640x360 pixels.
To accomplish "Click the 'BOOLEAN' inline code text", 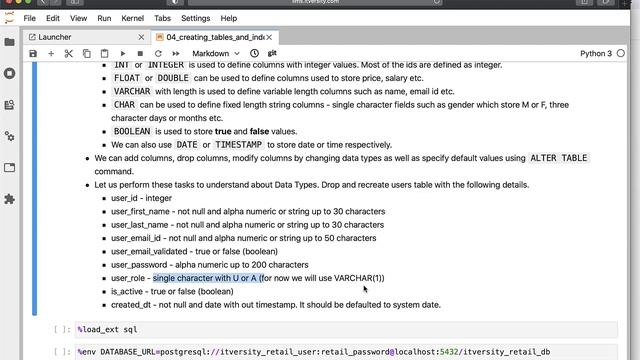I will tap(132, 131).
